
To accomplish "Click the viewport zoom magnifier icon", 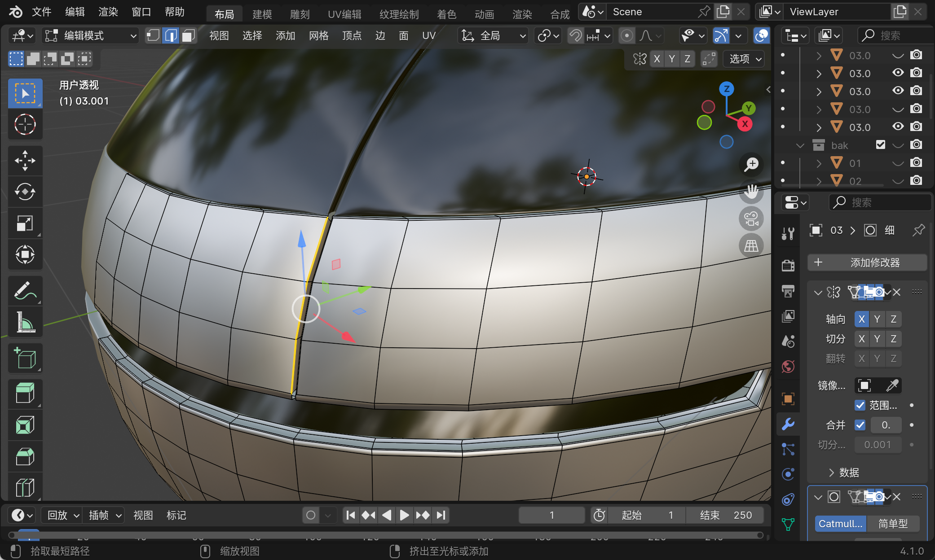I will tap(751, 165).
